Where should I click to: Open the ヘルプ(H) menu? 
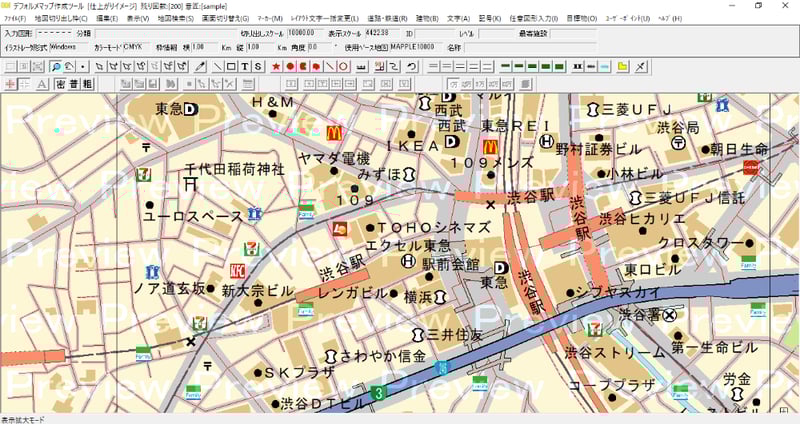pos(670,18)
